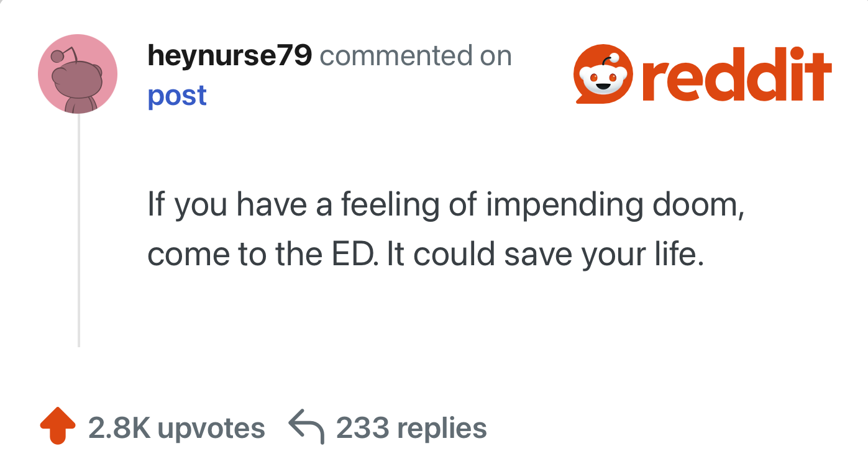Click the "2.8K upvotes" count

pos(176,428)
